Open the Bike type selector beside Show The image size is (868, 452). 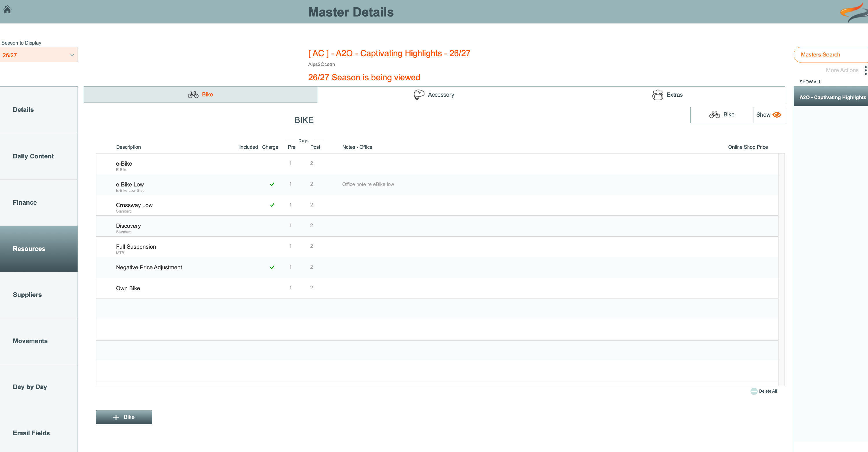pos(721,115)
